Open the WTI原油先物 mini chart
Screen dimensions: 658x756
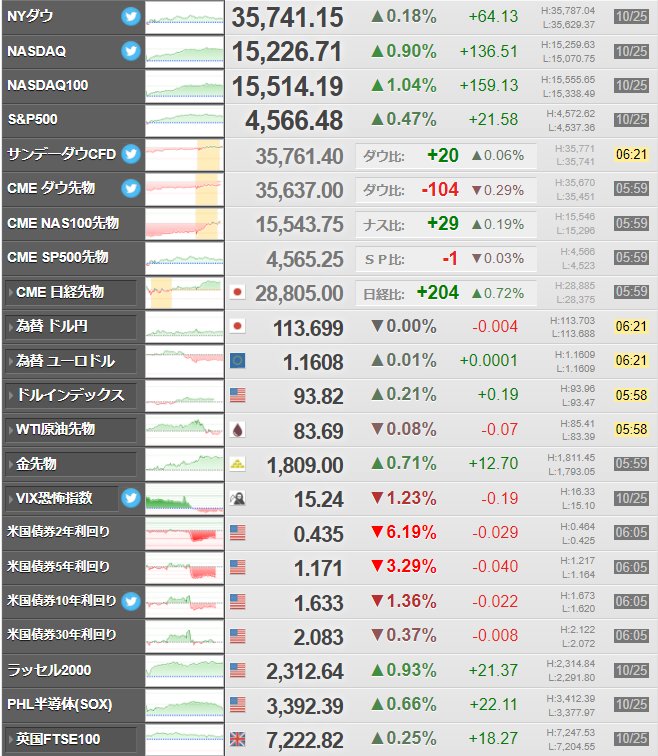pyautogui.click(x=185, y=430)
